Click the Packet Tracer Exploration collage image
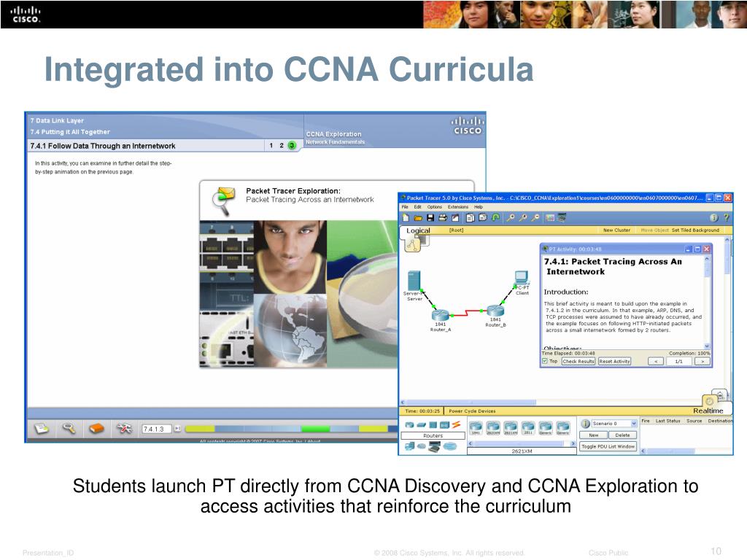The width and height of the screenshot is (747, 560). coord(298,294)
